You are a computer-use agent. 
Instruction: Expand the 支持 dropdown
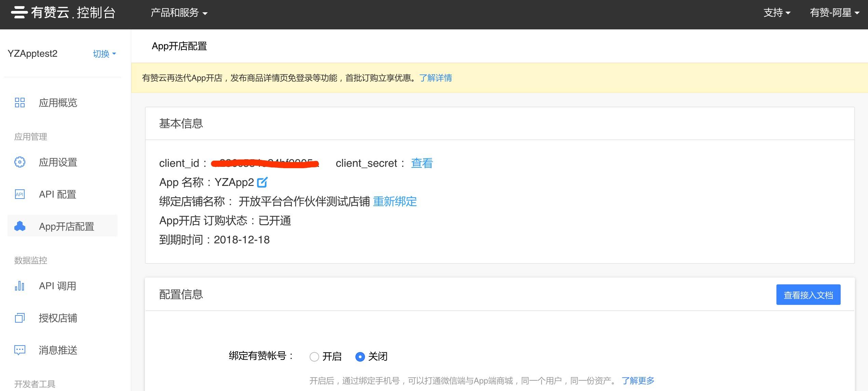[777, 13]
